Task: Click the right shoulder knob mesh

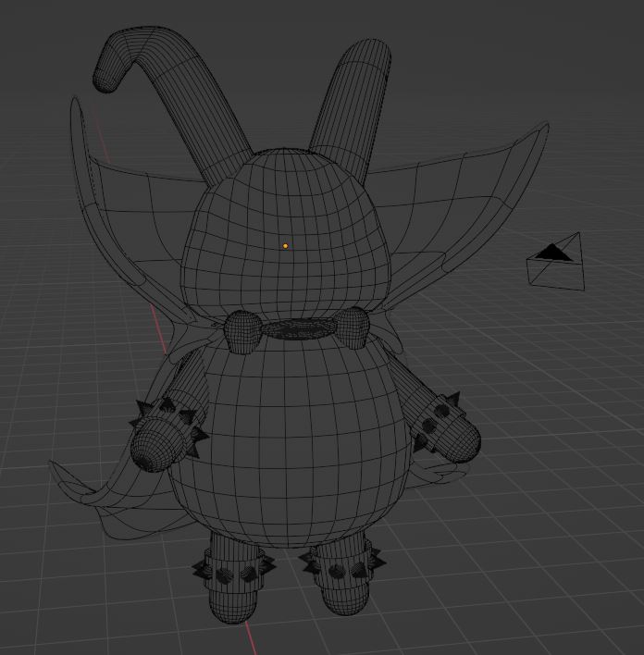Action: (353, 327)
